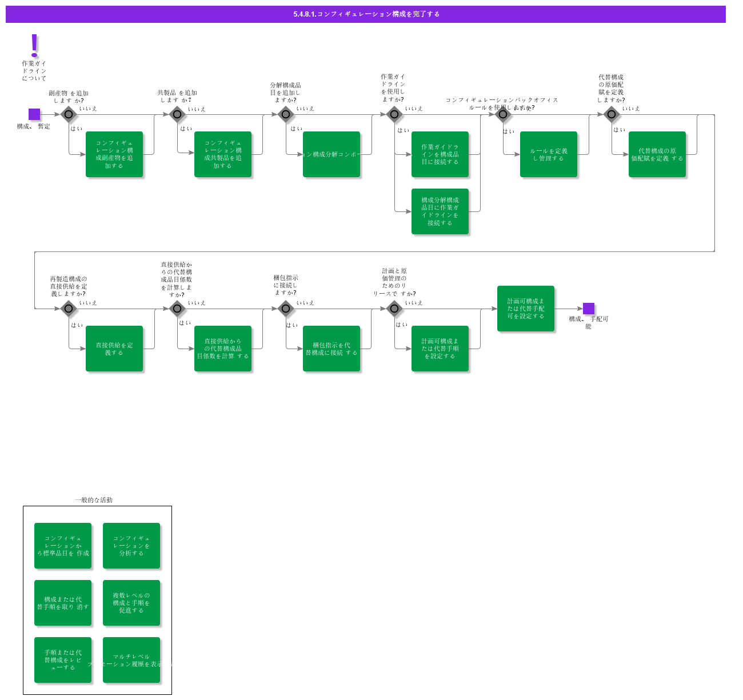Select the gateway 再製造構成の直接供給を定義しますか?

(69, 309)
